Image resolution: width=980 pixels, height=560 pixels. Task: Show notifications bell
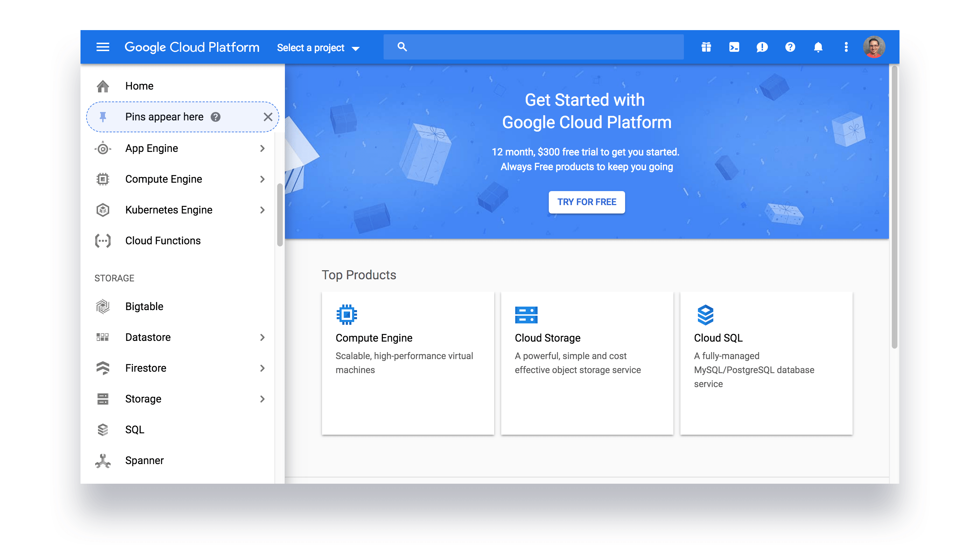818,47
